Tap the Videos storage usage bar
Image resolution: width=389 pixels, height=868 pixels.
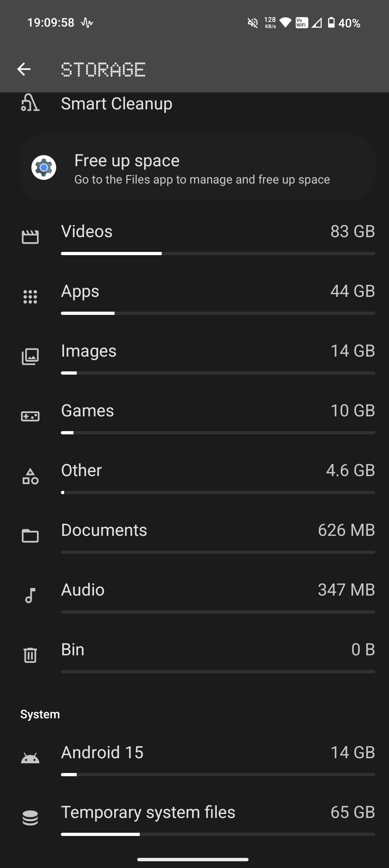click(218, 254)
